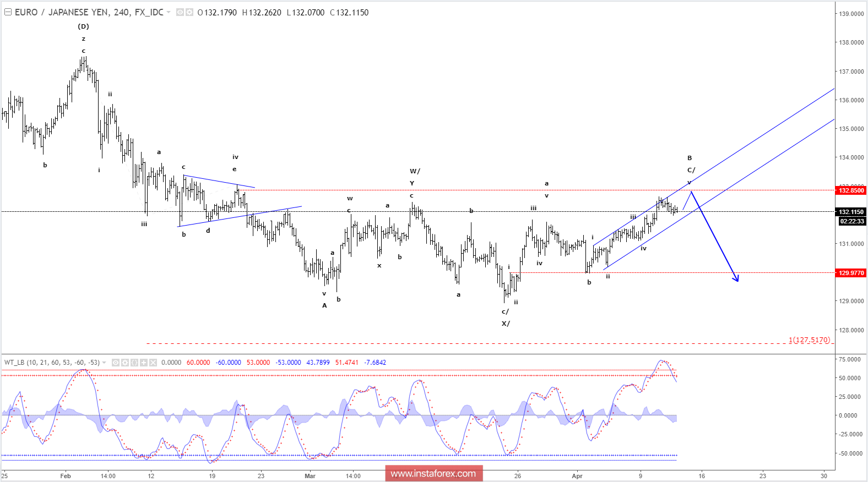
Task: Click the '(D)' wave label at top
Action: (83, 26)
